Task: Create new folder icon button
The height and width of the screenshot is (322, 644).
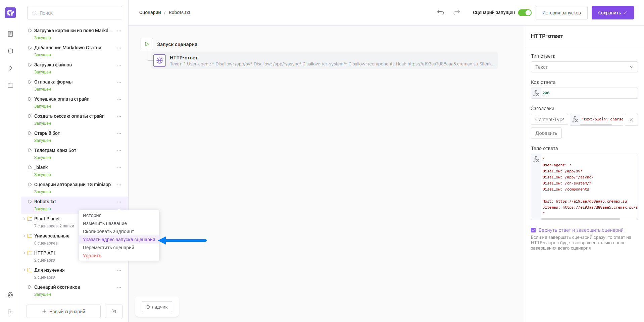Action: click(114, 311)
